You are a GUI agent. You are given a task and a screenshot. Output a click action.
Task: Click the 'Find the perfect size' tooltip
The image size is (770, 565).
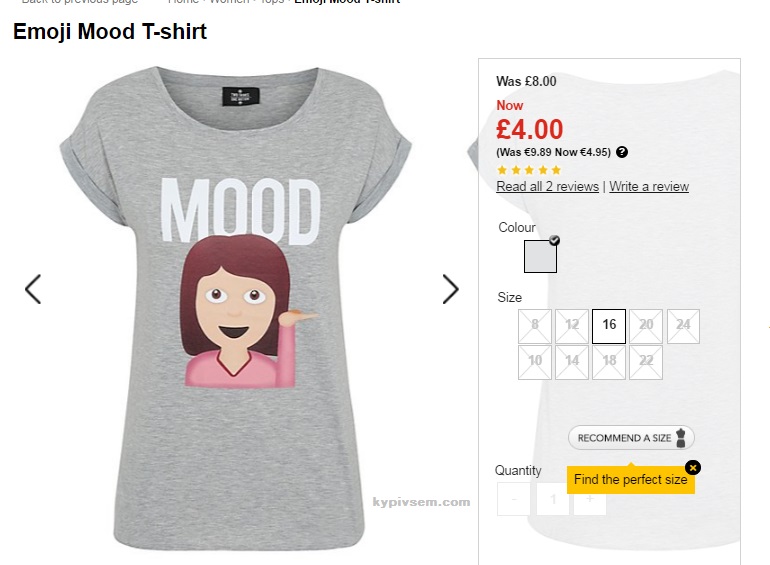(630, 480)
